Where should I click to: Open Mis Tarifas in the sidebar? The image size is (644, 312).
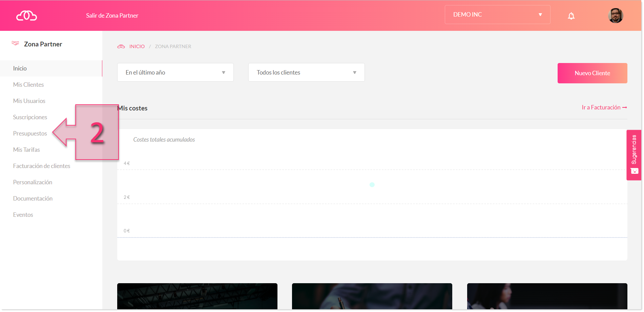(x=26, y=150)
